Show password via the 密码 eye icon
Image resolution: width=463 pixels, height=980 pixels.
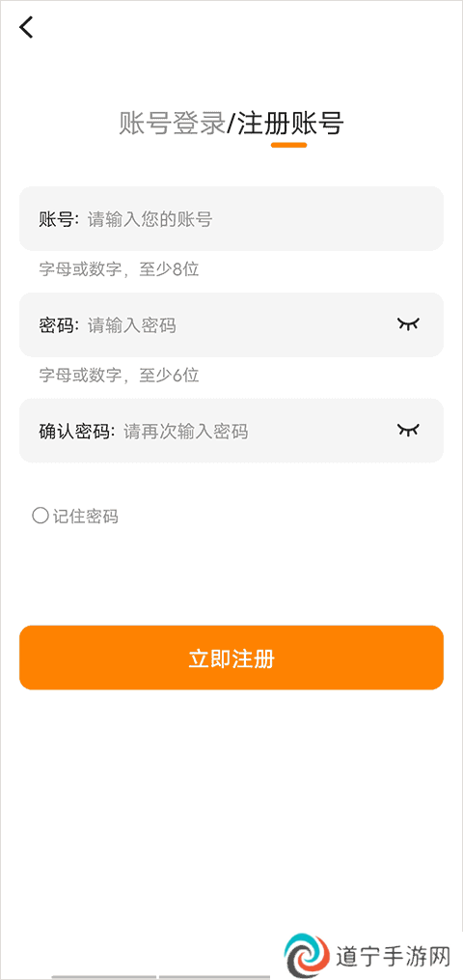[409, 323]
